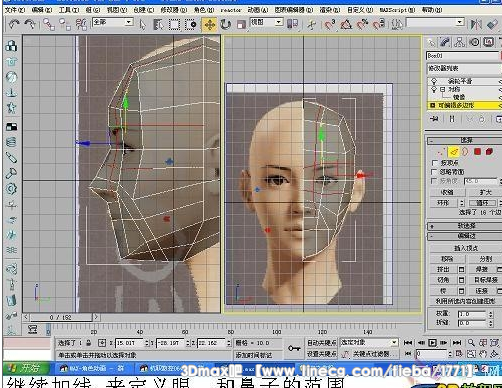Click the Use Pivot Point Center icon
Screen dimensions: 502x388
292,24
